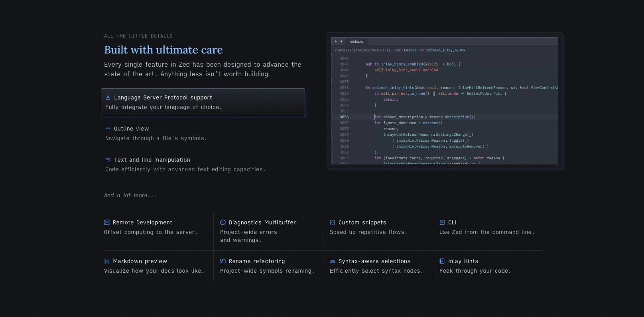Click the Rename refactoring icon
Screen dimensions: 644x317
pyautogui.click(x=223, y=261)
